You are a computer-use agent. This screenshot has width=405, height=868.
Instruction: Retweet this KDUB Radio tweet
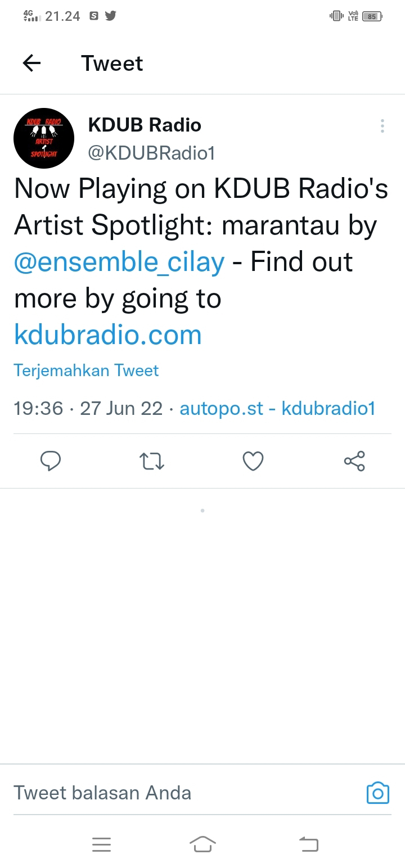(151, 462)
